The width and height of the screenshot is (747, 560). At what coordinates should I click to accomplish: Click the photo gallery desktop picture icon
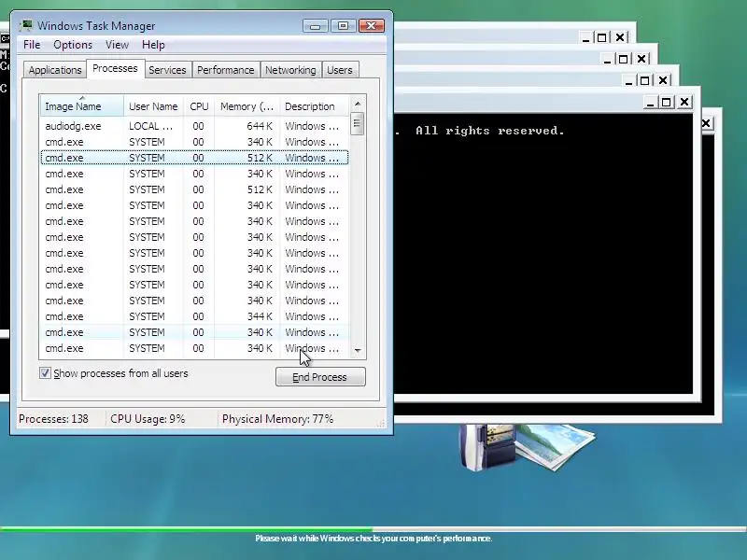coord(527,447)
